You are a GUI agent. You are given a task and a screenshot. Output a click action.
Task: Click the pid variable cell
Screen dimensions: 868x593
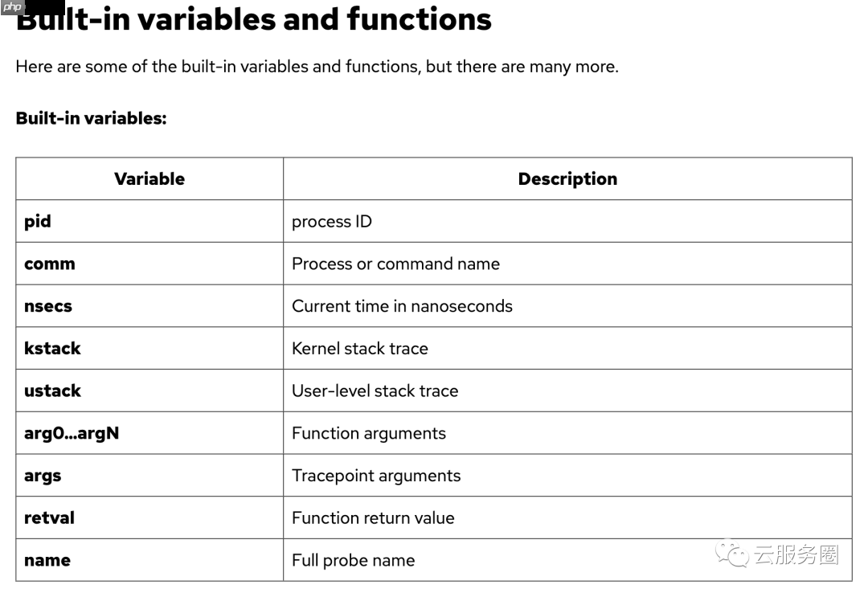click(38, 221)
